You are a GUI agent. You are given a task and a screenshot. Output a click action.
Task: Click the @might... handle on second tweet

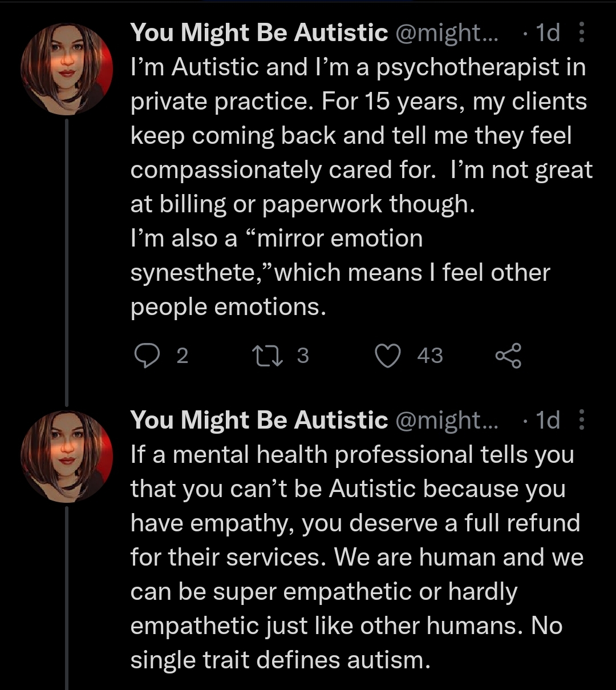click(446, 420)
